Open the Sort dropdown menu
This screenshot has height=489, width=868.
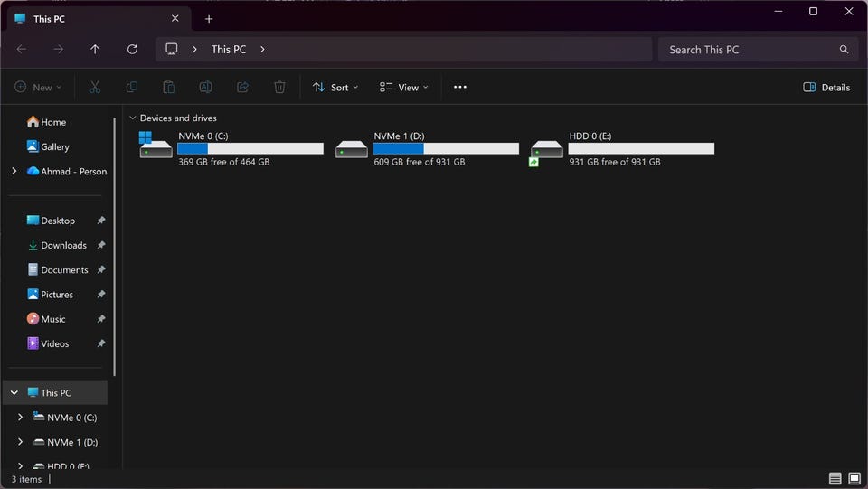(335, 87)
